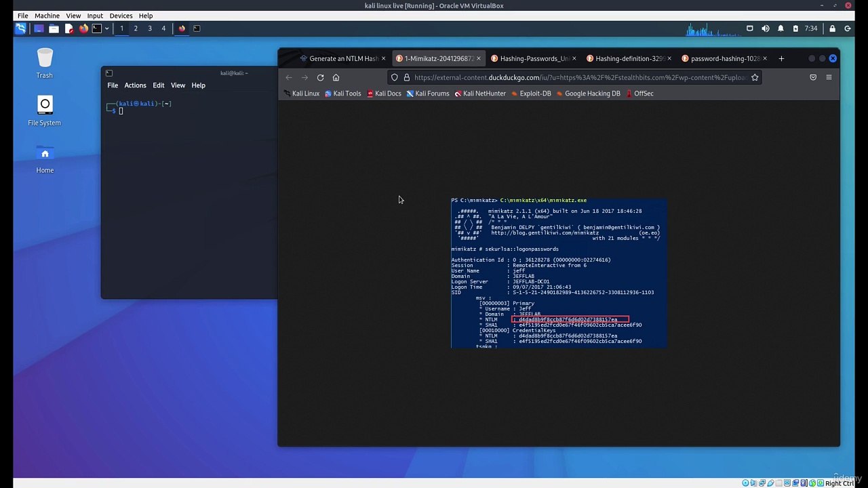Open the File System desktop icon

click(x=45, y=110)
